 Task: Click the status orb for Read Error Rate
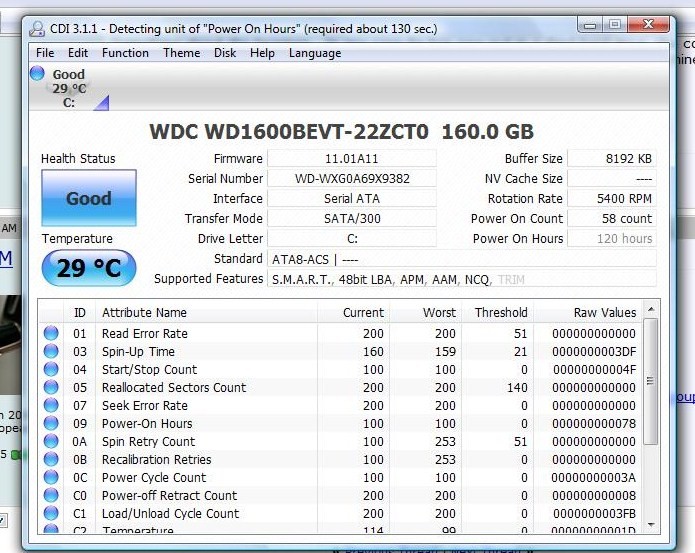(51, 333)
